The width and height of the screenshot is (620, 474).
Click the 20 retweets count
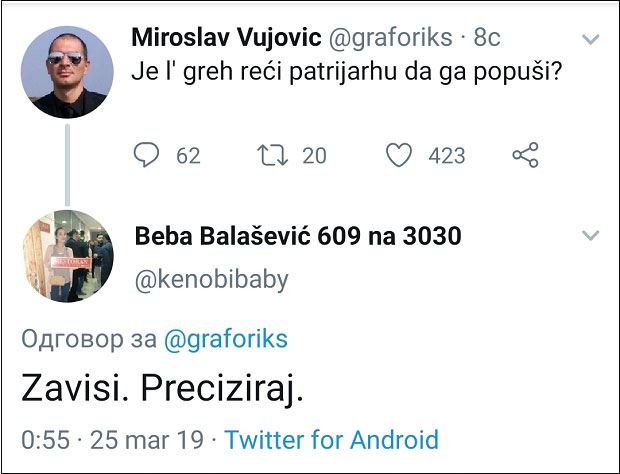point(314,155)
